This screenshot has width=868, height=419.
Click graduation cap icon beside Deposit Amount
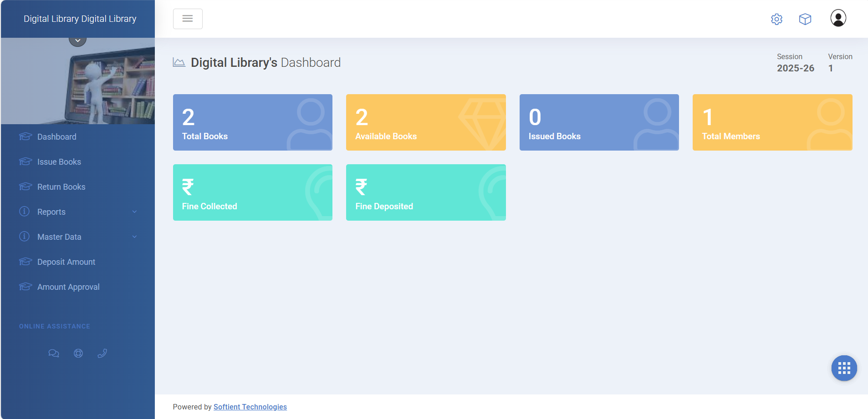[x=26, y=262]
